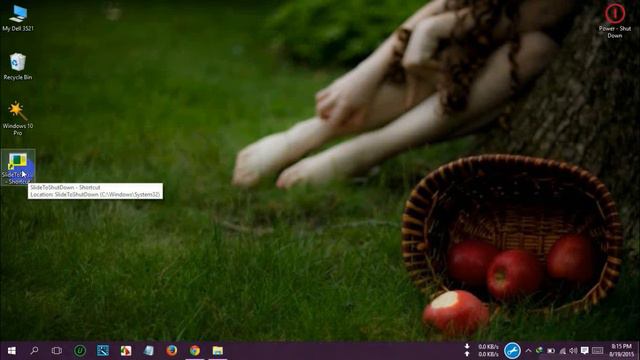Open the blue wand app on taskbar
Viewport: 640px width, 360px height.
pos(103,351)
